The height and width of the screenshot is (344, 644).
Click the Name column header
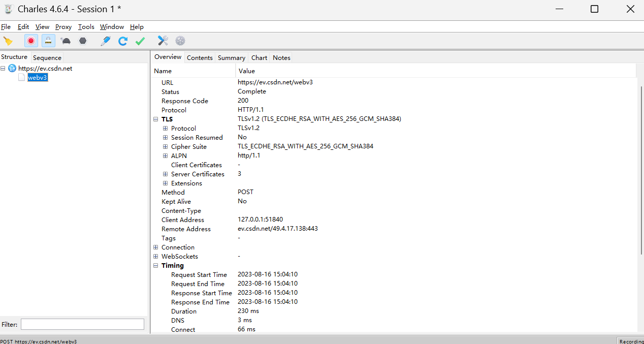point(194,71)
